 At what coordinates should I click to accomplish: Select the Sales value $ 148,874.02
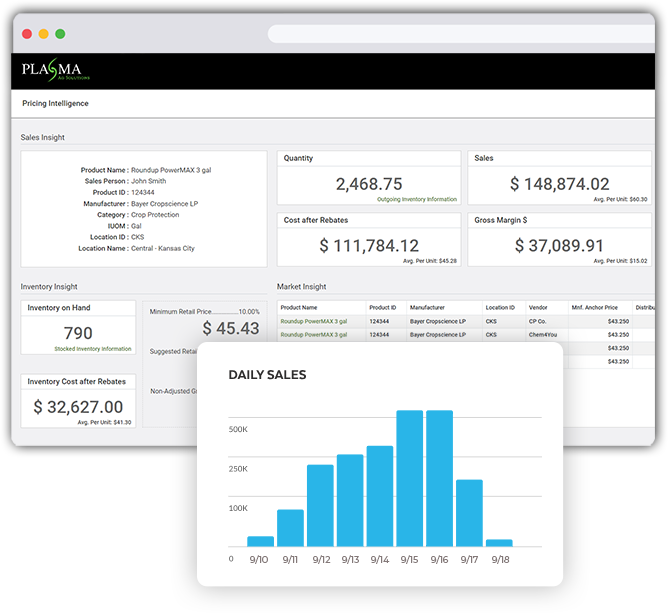click(560, 184)
